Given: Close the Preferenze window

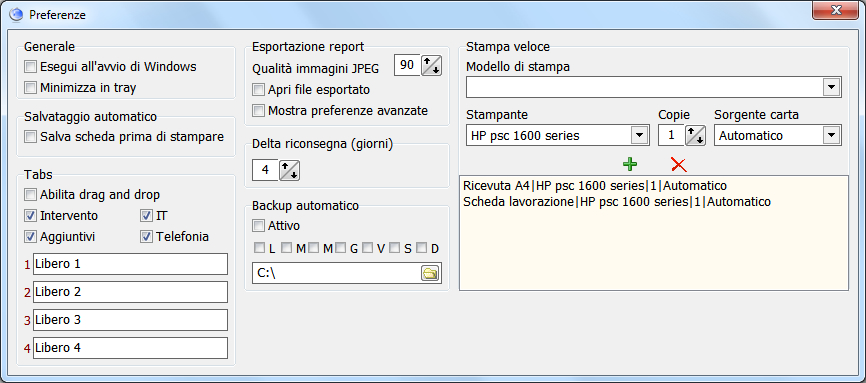Looking at the screenshot, I should (x=836, y=11).
